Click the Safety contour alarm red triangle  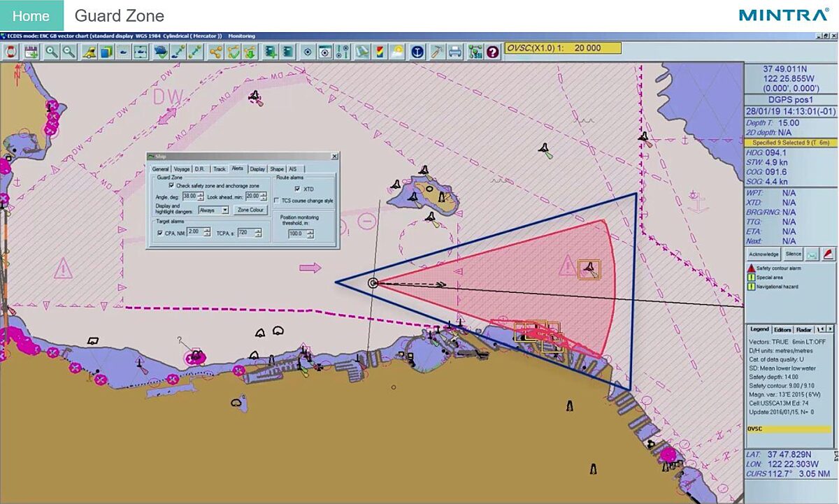[x=751, y=268]
